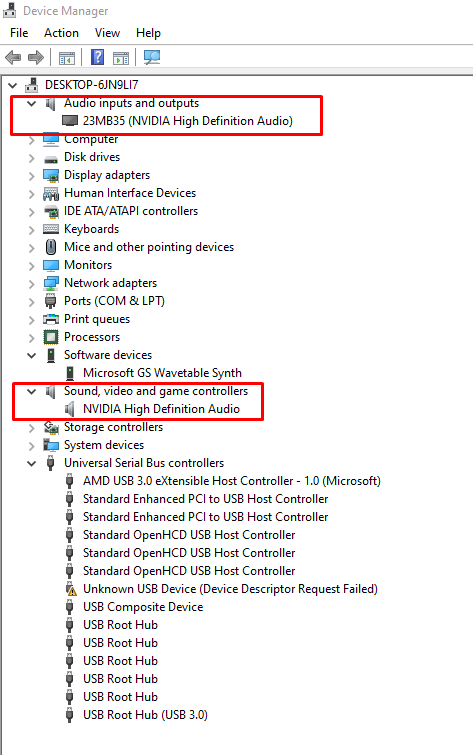Expand the Disk drives category
473x755 pixels.
click(31, 157)
